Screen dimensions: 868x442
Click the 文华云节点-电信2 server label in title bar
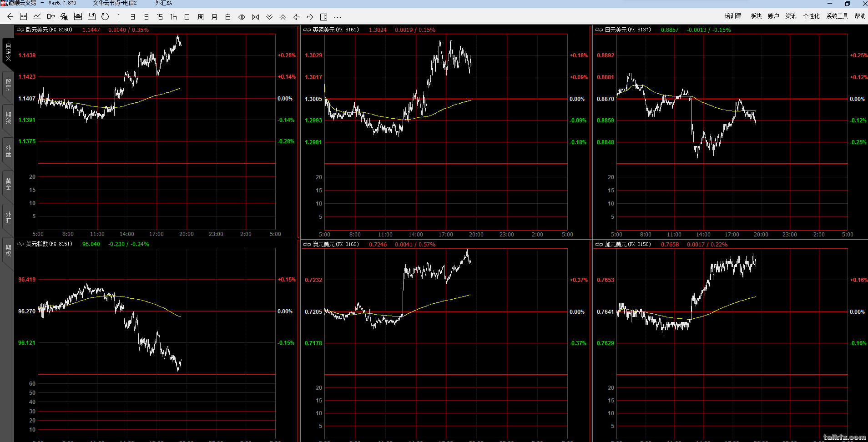(115, 3)
